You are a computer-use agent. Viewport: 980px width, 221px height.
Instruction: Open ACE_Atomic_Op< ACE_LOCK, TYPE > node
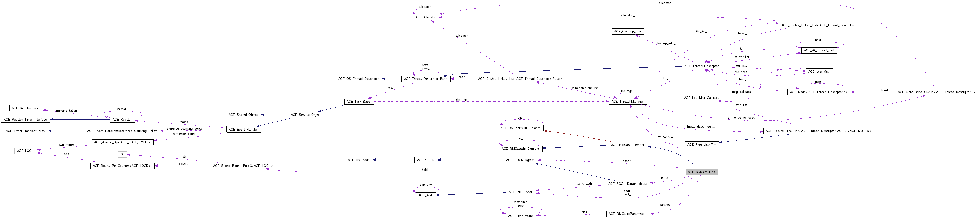[122, 142]
